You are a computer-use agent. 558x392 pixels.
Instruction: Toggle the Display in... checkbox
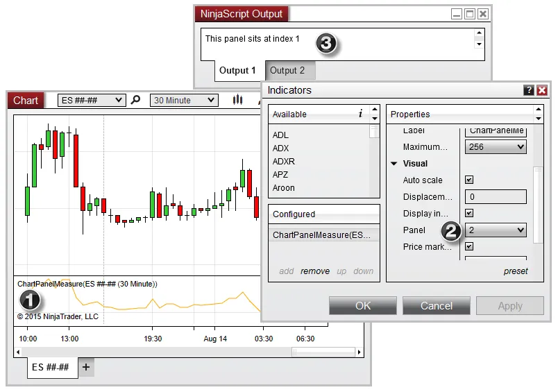pos(469,213)
